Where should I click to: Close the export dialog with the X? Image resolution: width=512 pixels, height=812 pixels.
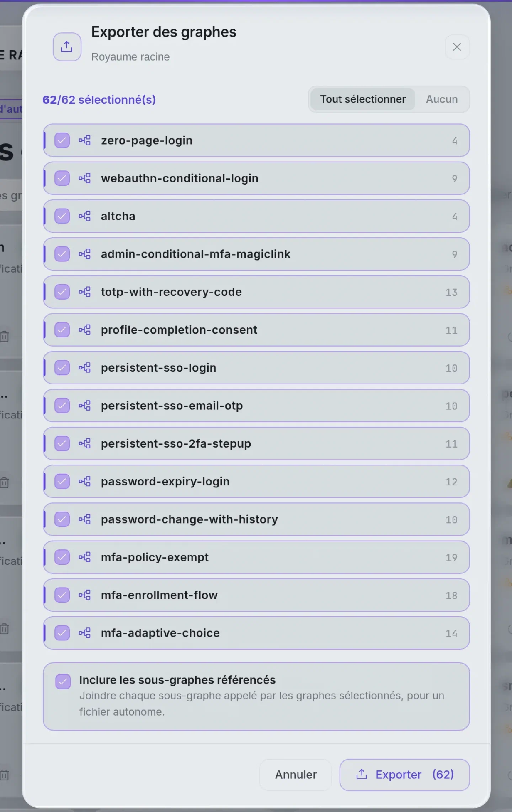point(457,47)
